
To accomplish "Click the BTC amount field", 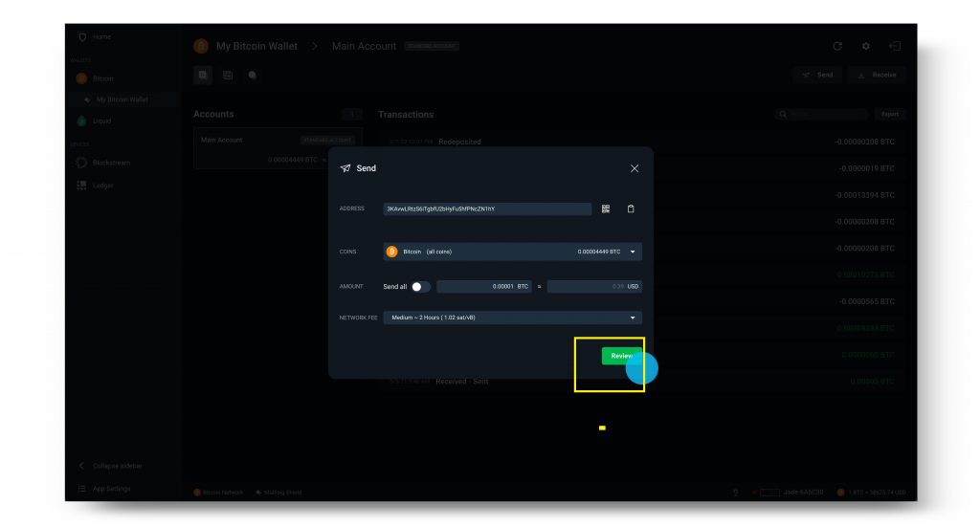I will click(483, 287).
